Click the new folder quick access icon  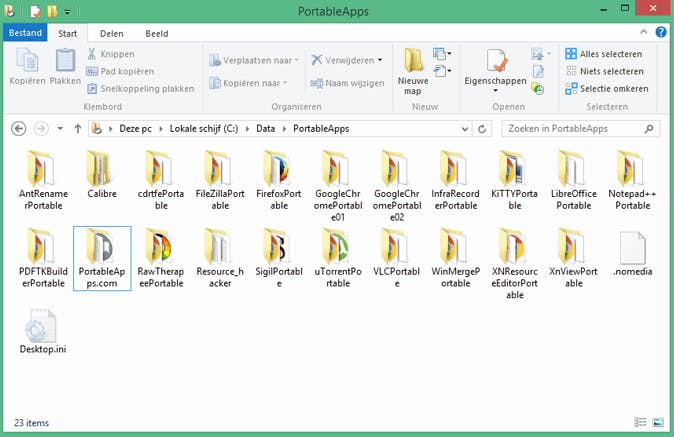(x=52, y=11)
